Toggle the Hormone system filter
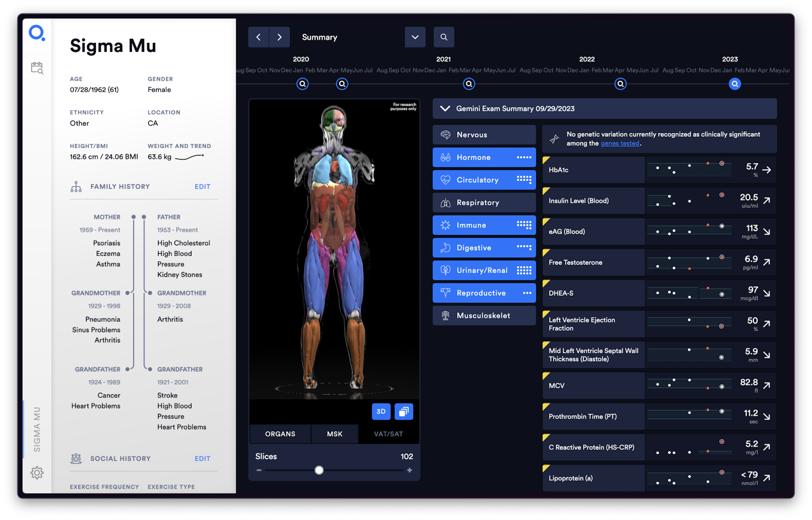Image resolution: width=812 pixels, height=520 pixels. [484, 157]
